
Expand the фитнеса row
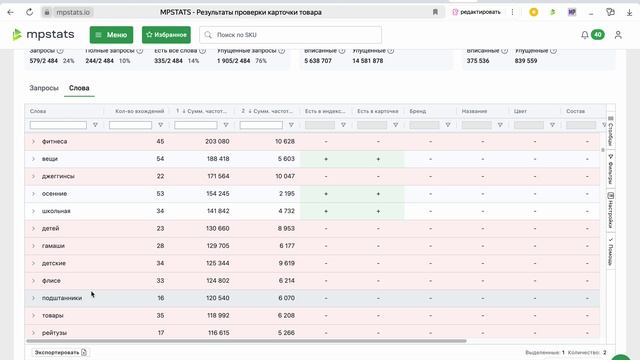33,142
